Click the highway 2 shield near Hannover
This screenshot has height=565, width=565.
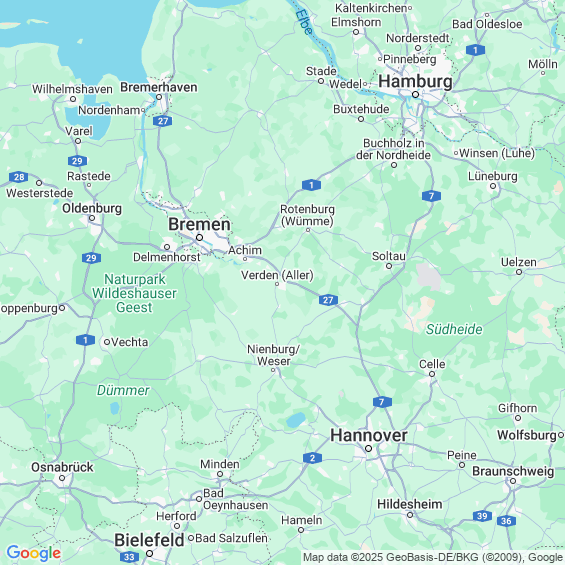click(312, 458)
